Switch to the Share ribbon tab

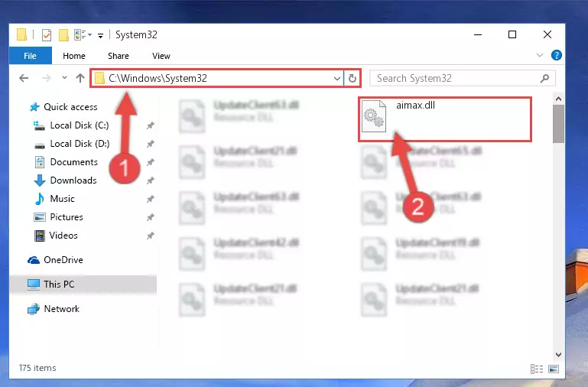click(118, 56)
